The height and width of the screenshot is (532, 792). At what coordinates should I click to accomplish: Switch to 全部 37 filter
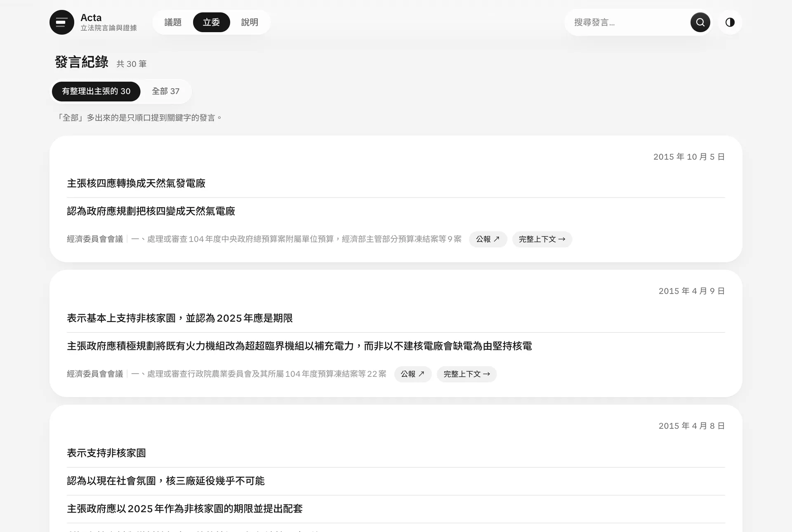coord(166,91)
